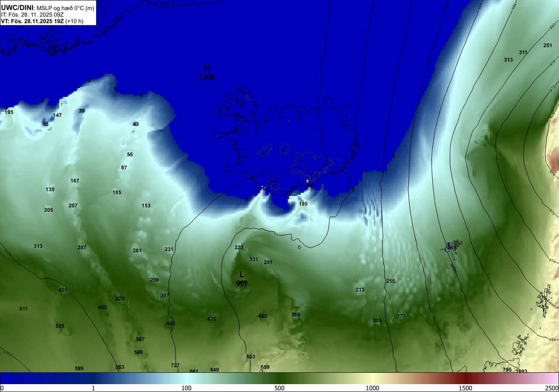The height and width of the screenshot is (392, 559).
Task: Click the 207 height value
Action: (73, 206)
